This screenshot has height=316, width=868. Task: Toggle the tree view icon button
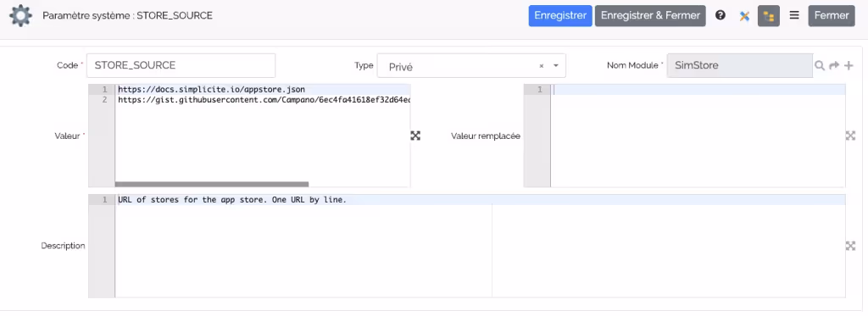pos(768,16)
